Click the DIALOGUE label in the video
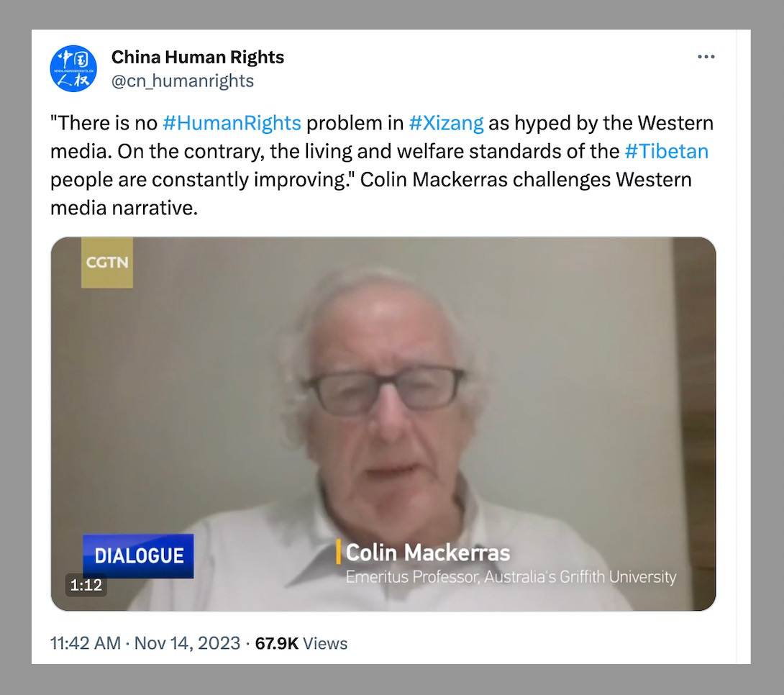Viewport: 784px width, 695px height. tap(139, 555)
